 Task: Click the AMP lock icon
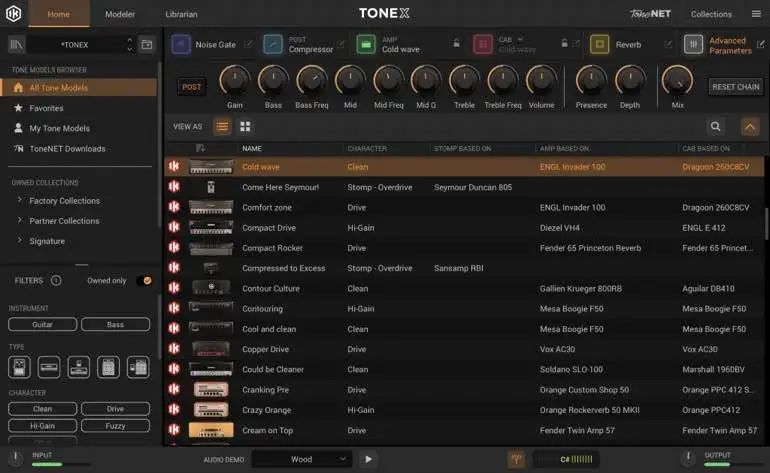(456, 43)
